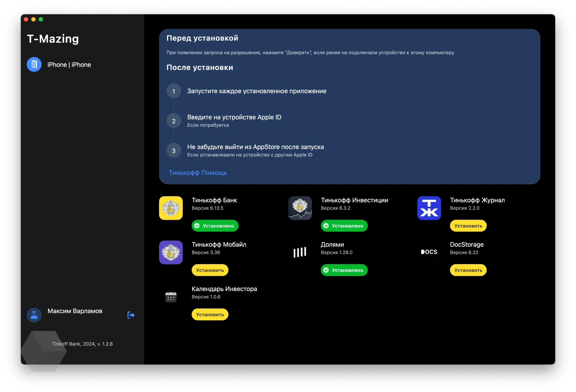Click Установлено badge for Тинькофф Банк

coord(215,226)
